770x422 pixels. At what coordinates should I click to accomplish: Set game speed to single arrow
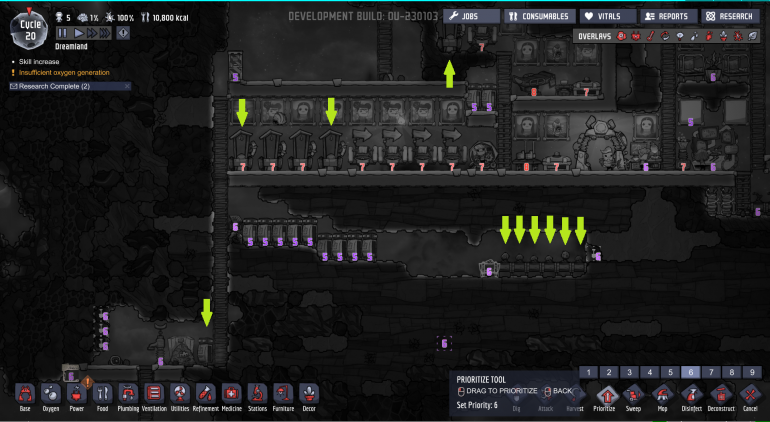79,33
